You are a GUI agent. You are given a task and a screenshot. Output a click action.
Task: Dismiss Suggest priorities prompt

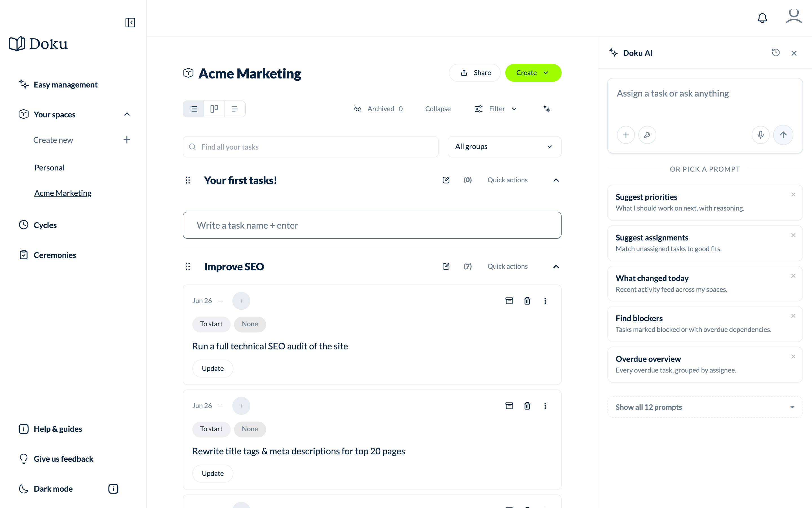793,194
